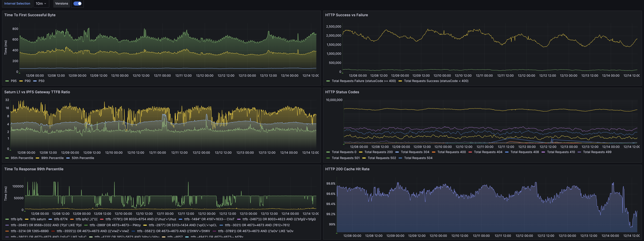This screenshot has width=644, height=241.
Task: Click the Interval Selection label
Action: (x=17, y=4)
